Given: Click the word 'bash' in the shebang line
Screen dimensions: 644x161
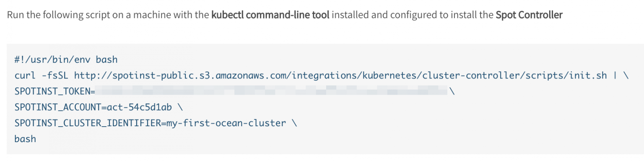Looking at the screenshot, I should point(107,60).
